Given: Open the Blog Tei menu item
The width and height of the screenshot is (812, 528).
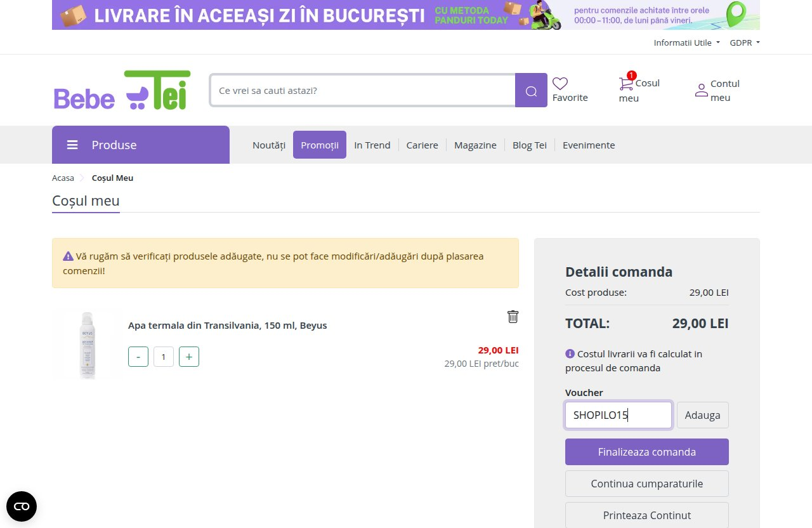Looking at the screenshot, I should tap(530, 145).
